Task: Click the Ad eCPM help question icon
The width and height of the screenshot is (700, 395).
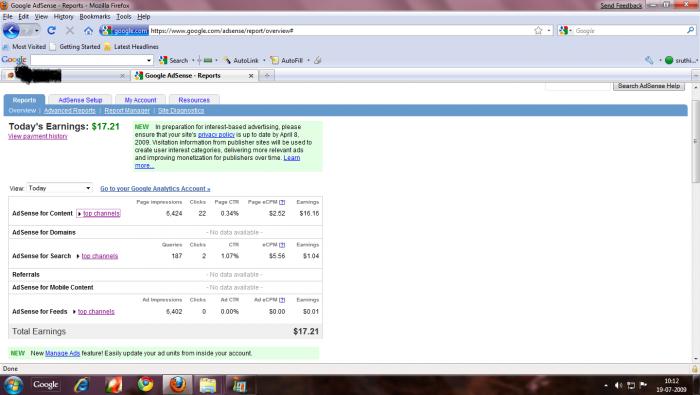Action: 282,300
